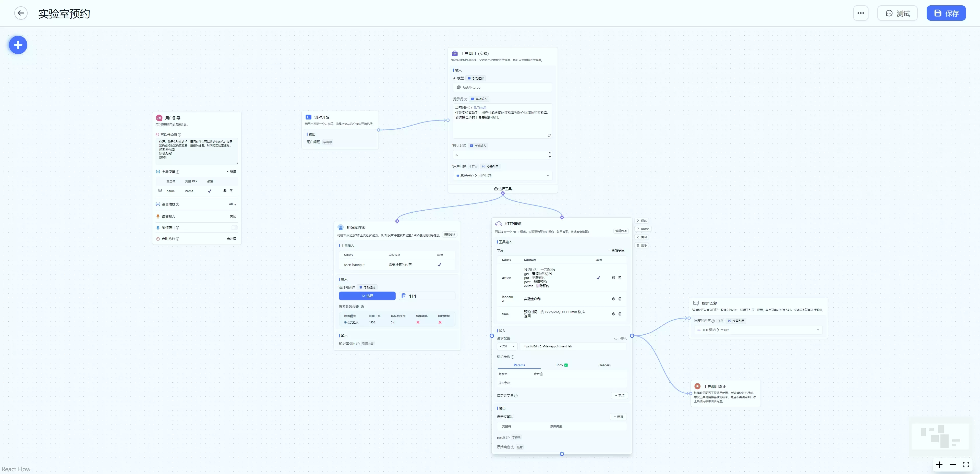Open settings gear for the time field
Screen dimensions: 980x474
(x=613, y=314)
